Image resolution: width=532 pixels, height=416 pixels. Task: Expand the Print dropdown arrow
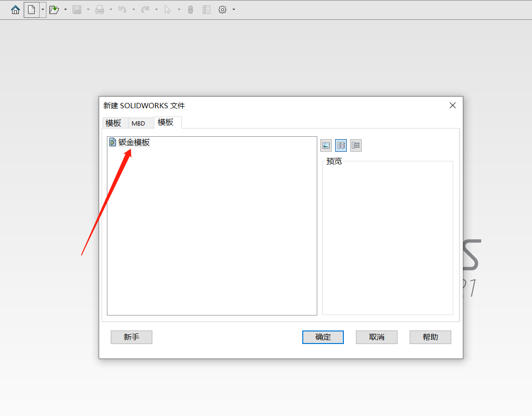tap(111, 10)
